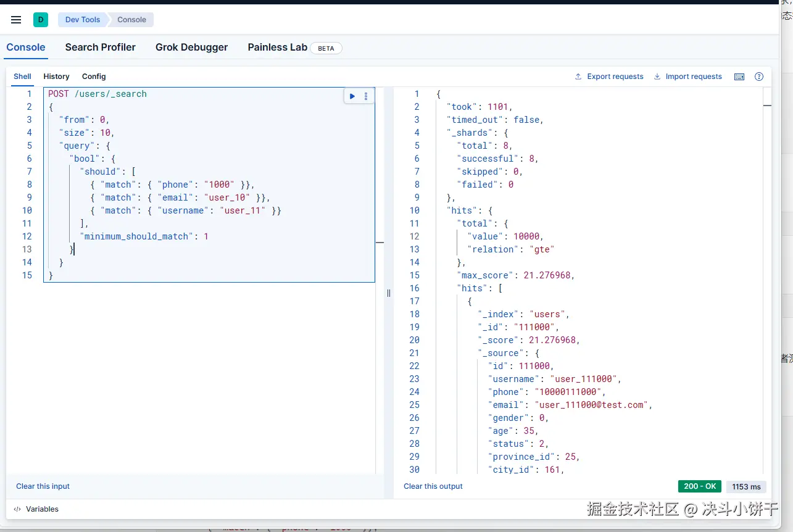793x532 pixels.
Task: Open request options three-dot menu
Action: click(366, 96)
